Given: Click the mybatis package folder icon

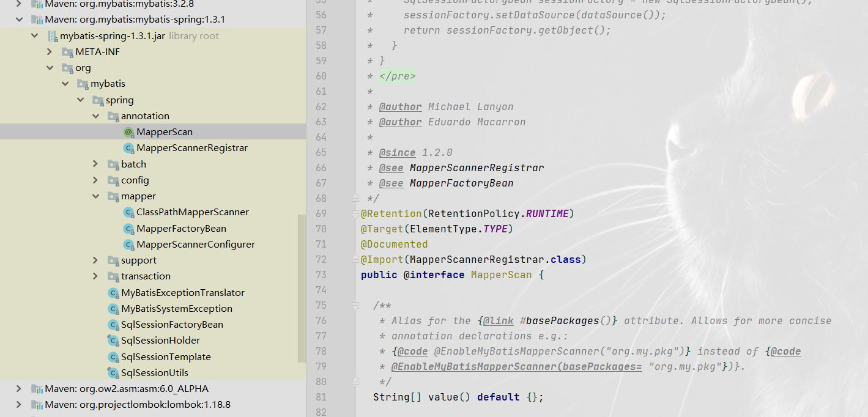Looking at the screenshot, I should (x=83, y=84).
